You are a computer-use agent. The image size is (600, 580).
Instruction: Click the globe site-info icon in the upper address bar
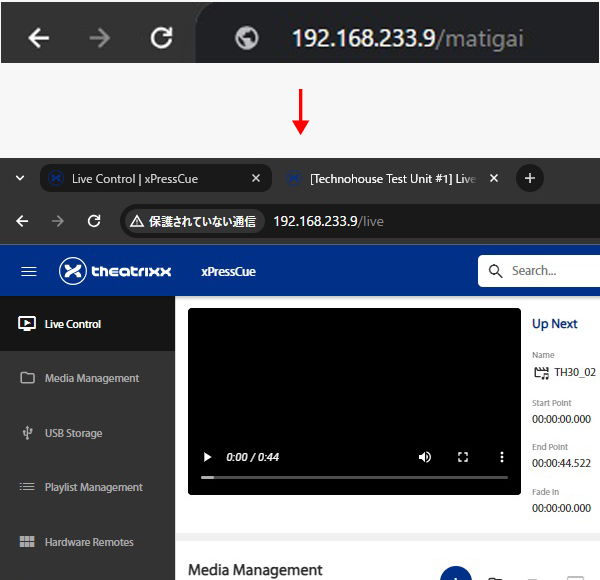(246, 38)
